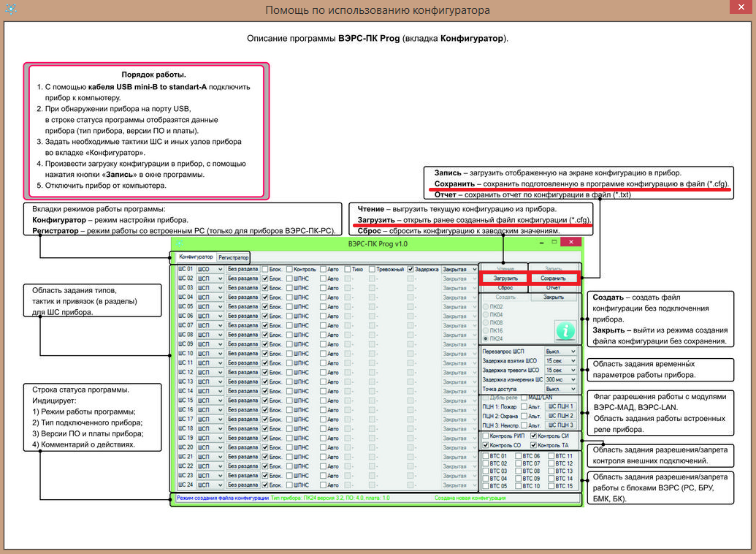Uncheck the Контроль ТА checkbox

533,445
